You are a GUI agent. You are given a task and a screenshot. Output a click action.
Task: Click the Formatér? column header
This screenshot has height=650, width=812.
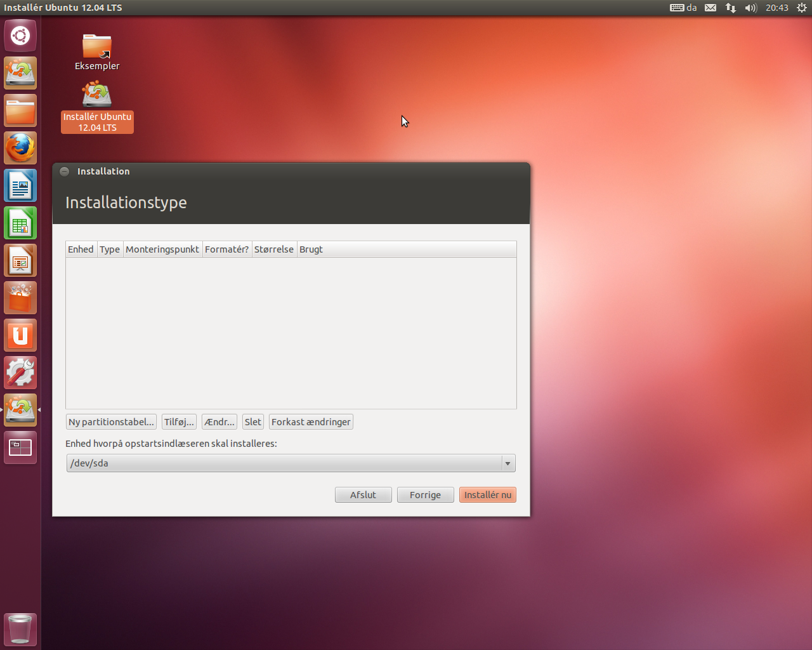pyautogui.click(x=227, y=249)
